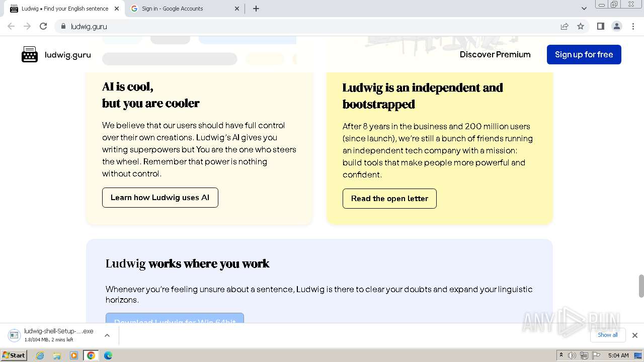Open network status tray icon
Viewport: 644px width, 362px height.
tap(584, 355)
